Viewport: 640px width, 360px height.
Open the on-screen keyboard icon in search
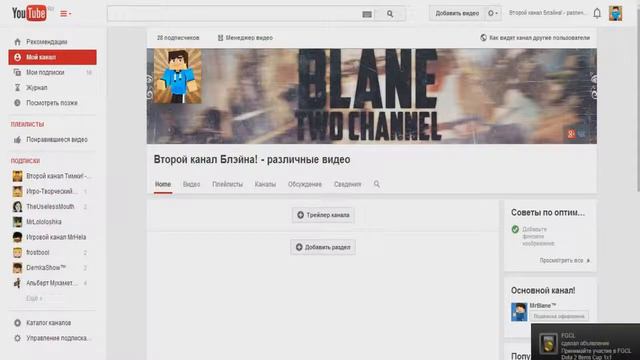coord(367,14)
